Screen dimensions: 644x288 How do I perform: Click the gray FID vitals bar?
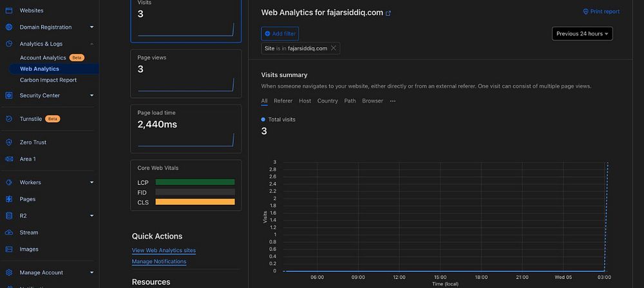coord(195,192)
